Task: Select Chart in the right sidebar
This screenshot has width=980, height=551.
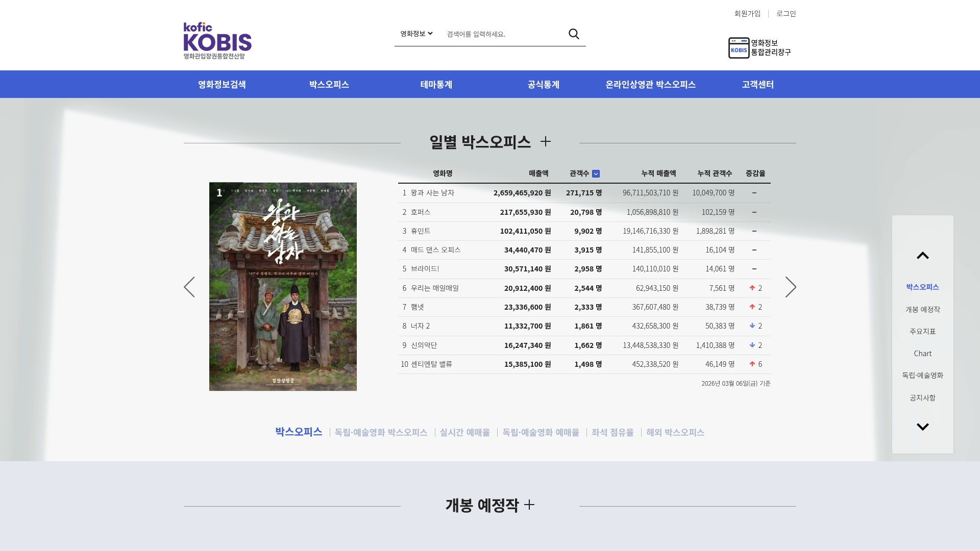Action: pyautogui.click(x=922, y=354)
